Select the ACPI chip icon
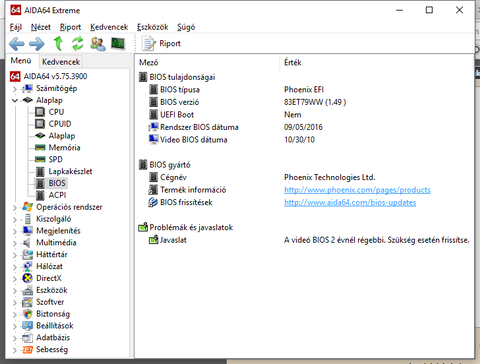The width and height of the screenshot is (480, 364). pyautogui.click(x=40, y=195)
